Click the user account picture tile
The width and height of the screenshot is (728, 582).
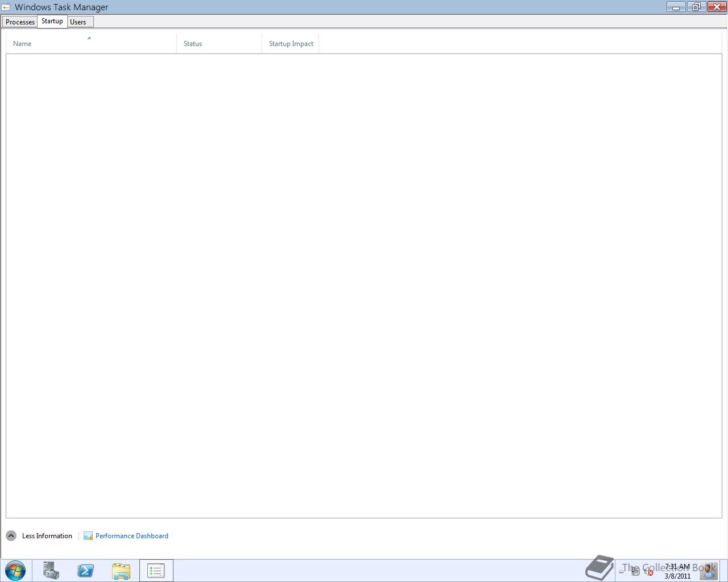(x=708, y=571)
